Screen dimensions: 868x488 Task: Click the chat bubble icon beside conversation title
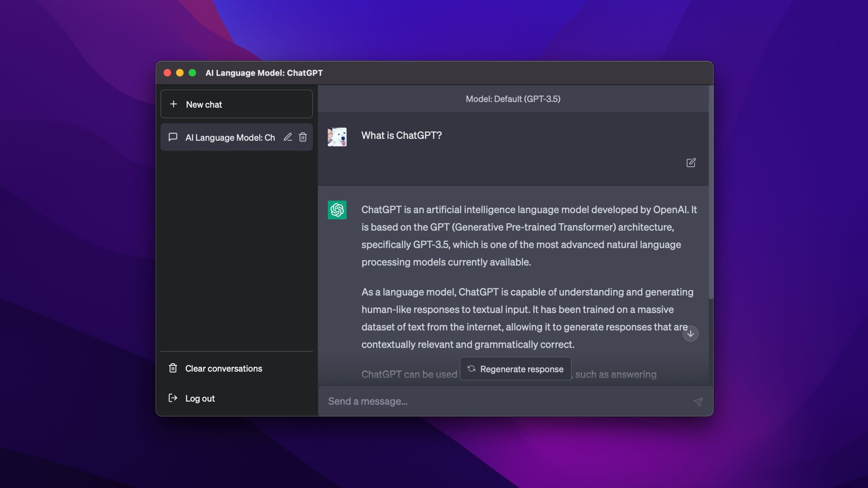[173, 137]
